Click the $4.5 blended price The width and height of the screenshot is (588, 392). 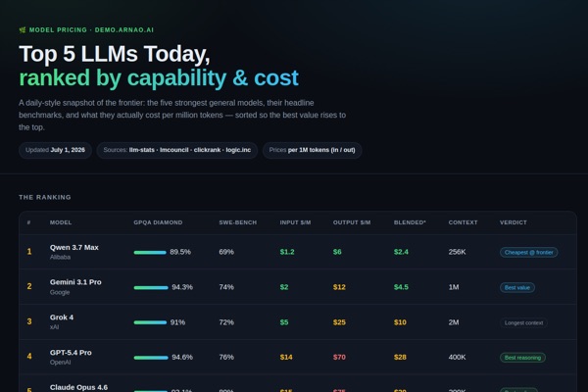401,287
